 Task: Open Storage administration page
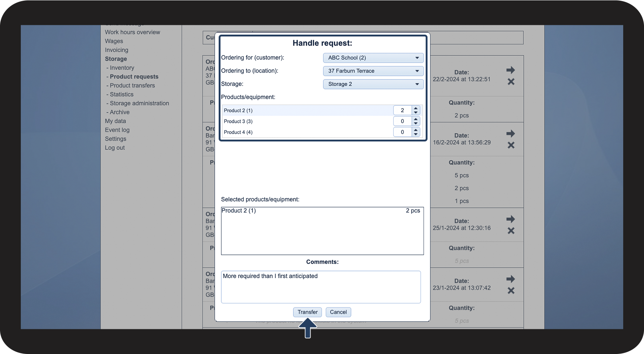(140, 103)
